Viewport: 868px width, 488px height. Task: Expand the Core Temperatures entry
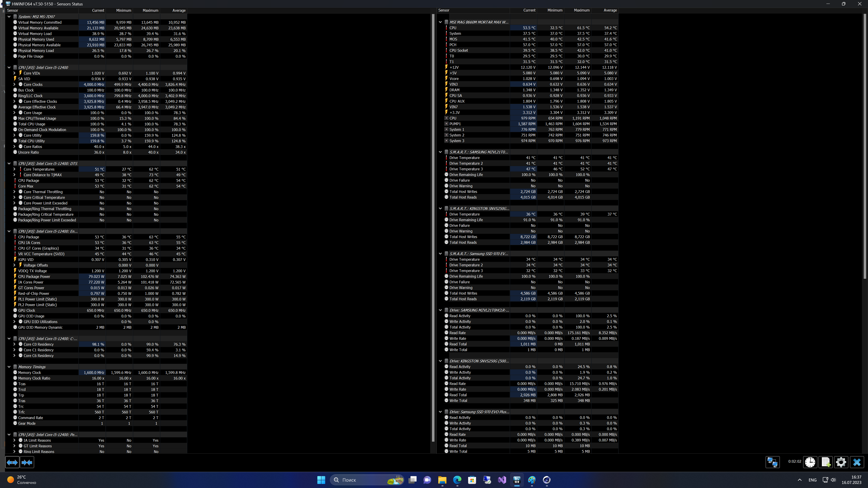click(x=14, y=169)
